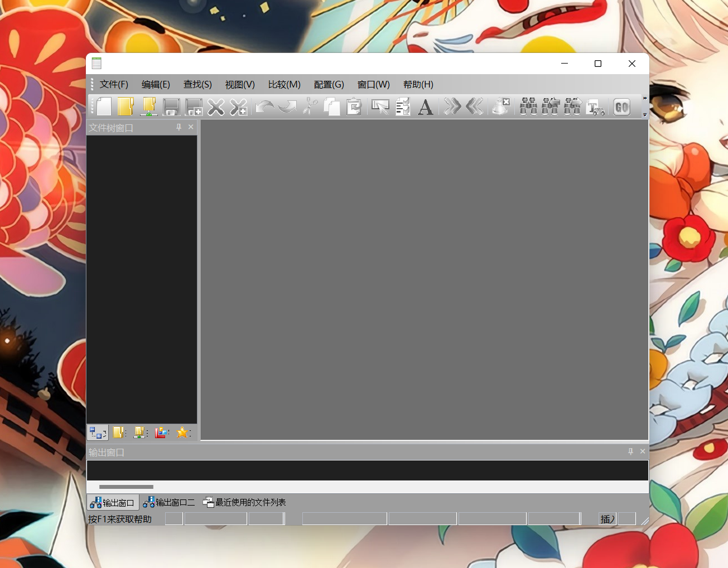The image size is (728, 568).
Task: Switch to the 输出窗口 tab
Action: point(112,502)
